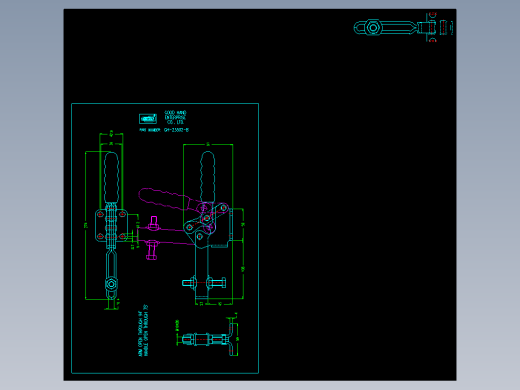Select the horizontal bolt assembly on side view

point(204,283)
